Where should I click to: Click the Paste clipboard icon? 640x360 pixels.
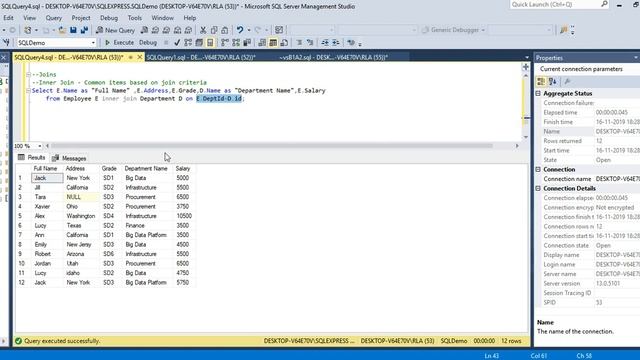224,30
